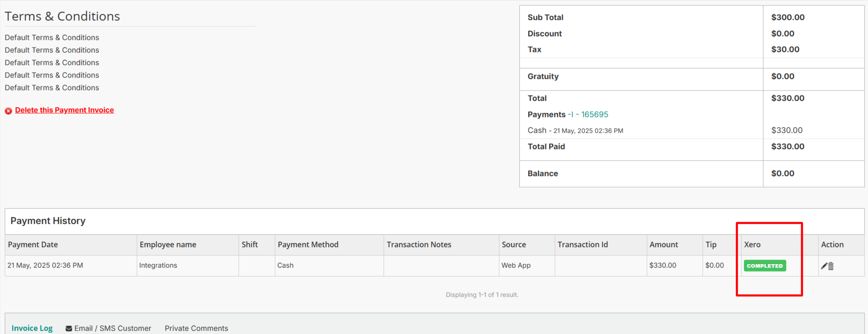This screenshot has height=334, width=868.
Task: Click the Amount column header
Action: coord(663,244)
